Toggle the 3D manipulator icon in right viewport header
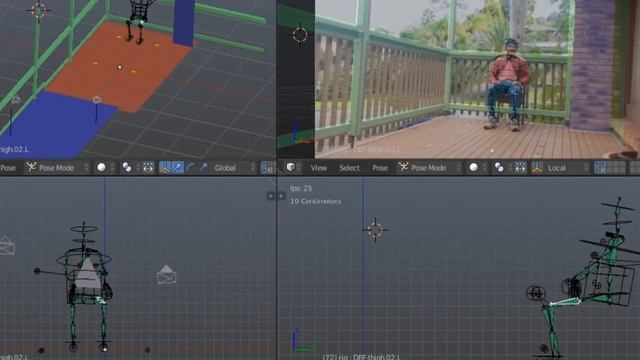 537,168
